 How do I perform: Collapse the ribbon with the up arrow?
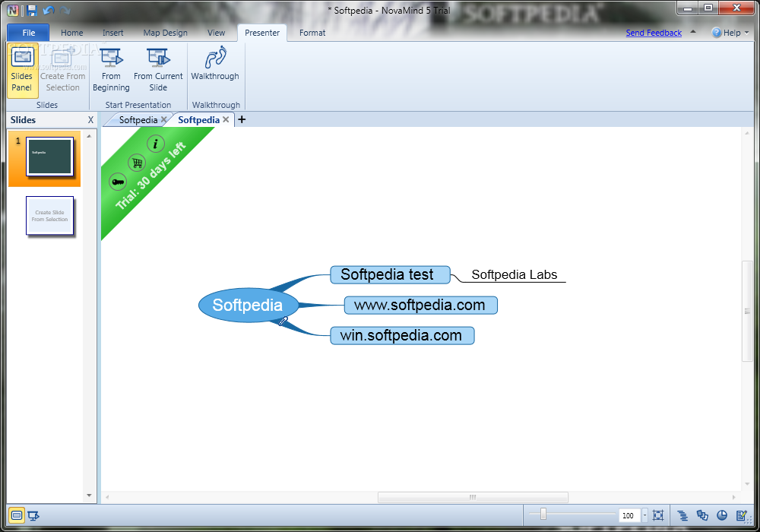point(693,32)
